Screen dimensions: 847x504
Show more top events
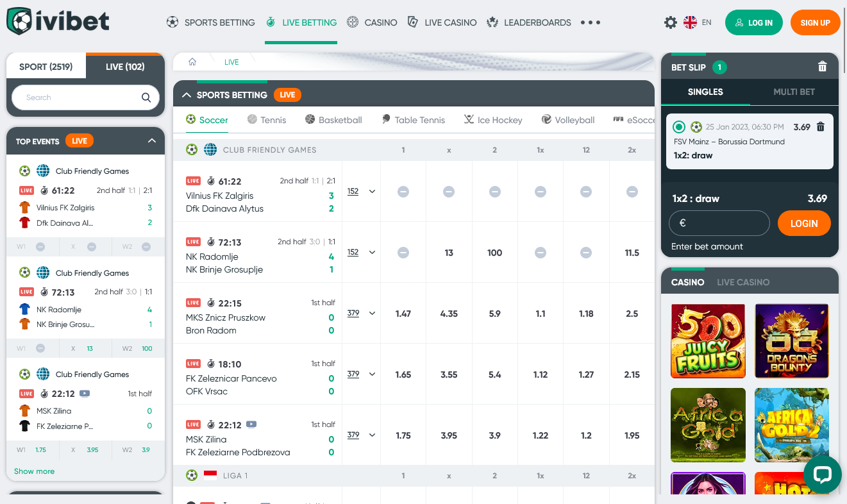(x=34, y=471)
